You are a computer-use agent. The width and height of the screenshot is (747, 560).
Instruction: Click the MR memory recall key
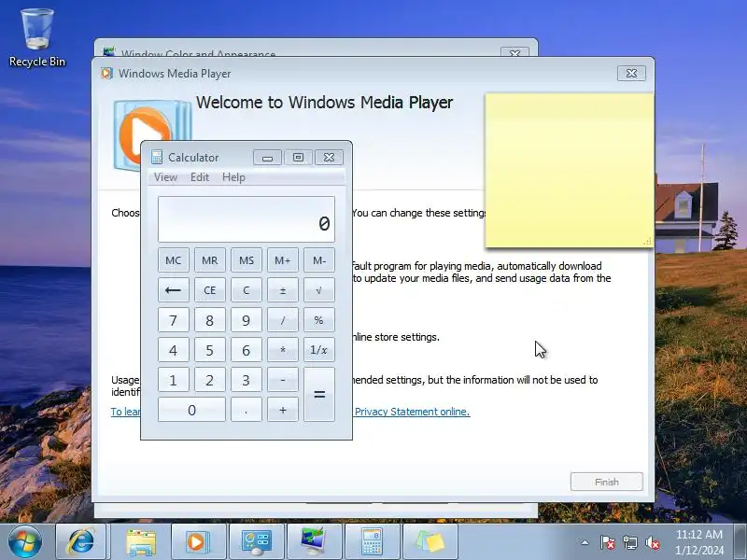[209, 260]
